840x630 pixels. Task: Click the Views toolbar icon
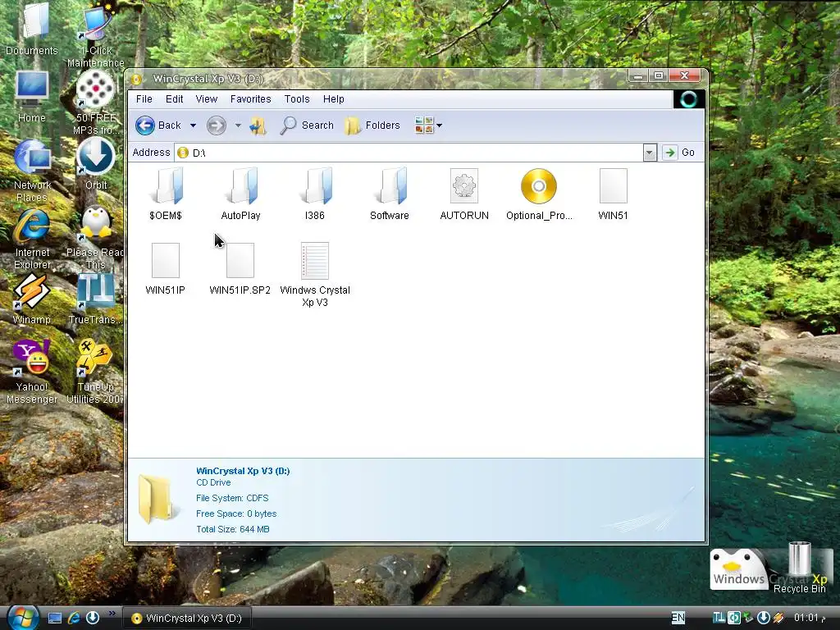coord(424,126)
